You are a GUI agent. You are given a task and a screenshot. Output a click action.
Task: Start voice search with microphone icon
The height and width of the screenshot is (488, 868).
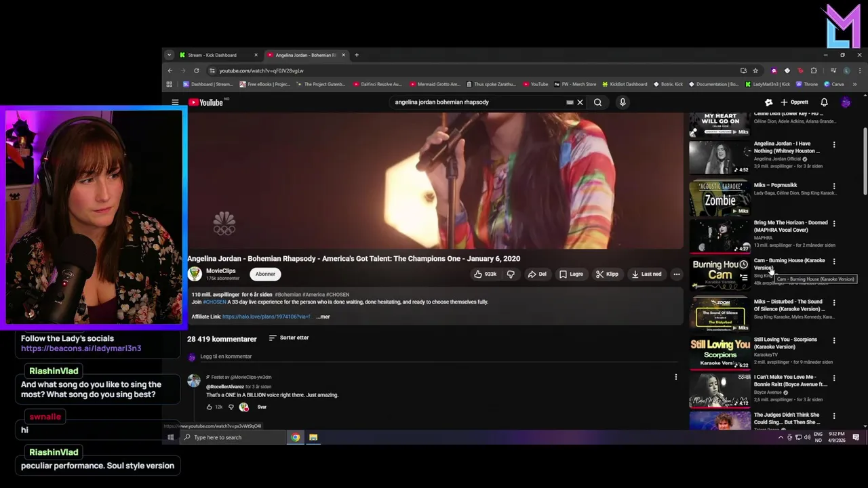[x=623, y=102]
